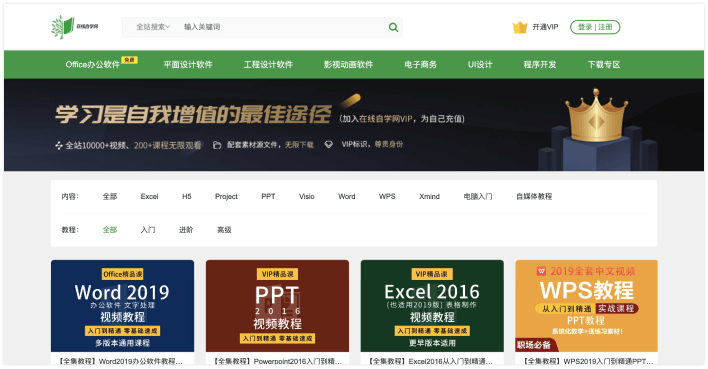Open the 影视动画软件 nav menu
Viewport: 708px width, 369px height.
(348, 65)
